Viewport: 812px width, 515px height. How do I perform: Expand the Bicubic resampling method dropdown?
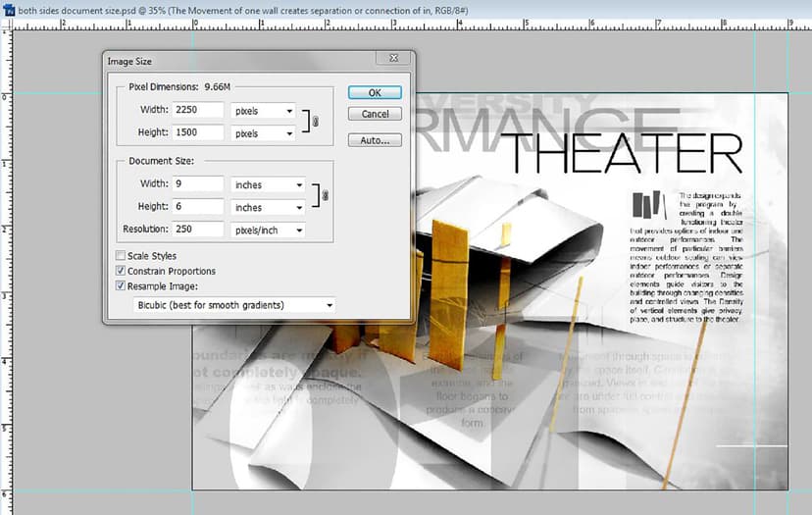point(233,305)
